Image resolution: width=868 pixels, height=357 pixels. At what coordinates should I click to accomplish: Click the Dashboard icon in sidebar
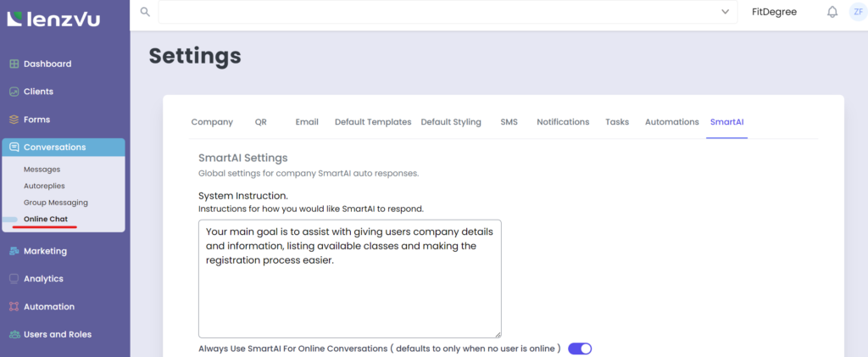click(x=14, y=64)
